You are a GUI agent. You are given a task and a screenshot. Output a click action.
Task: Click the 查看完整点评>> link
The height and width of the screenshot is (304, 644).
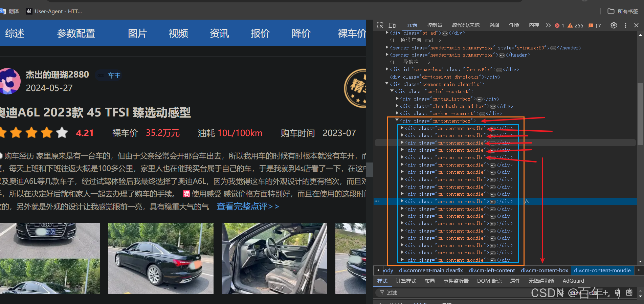(x=248, y=207)
